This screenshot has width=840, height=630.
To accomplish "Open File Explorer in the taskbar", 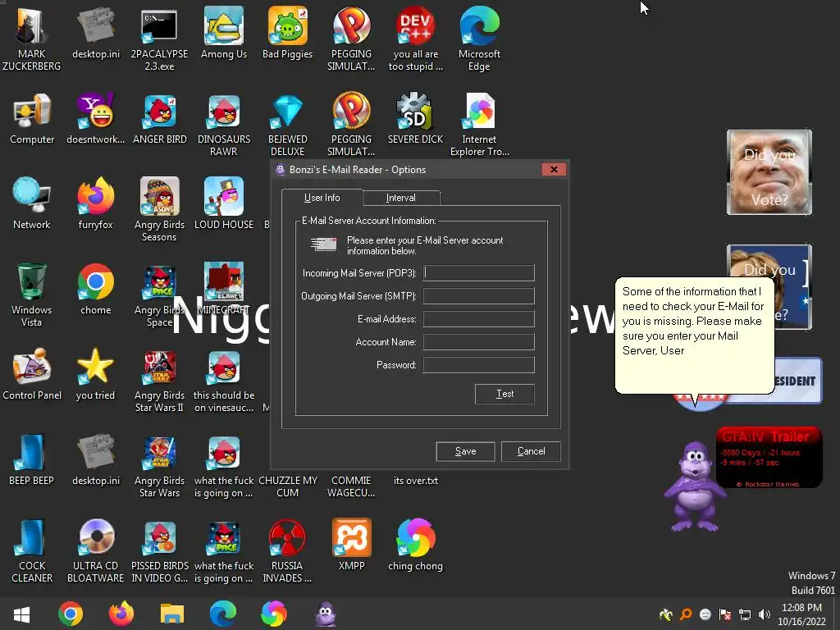I will coord(172,614).
